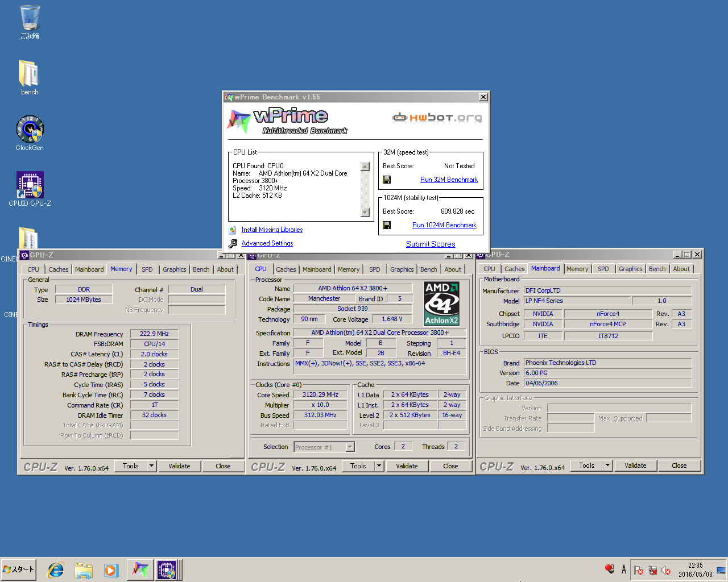Click the Close button in CPU window

point(450,466)
